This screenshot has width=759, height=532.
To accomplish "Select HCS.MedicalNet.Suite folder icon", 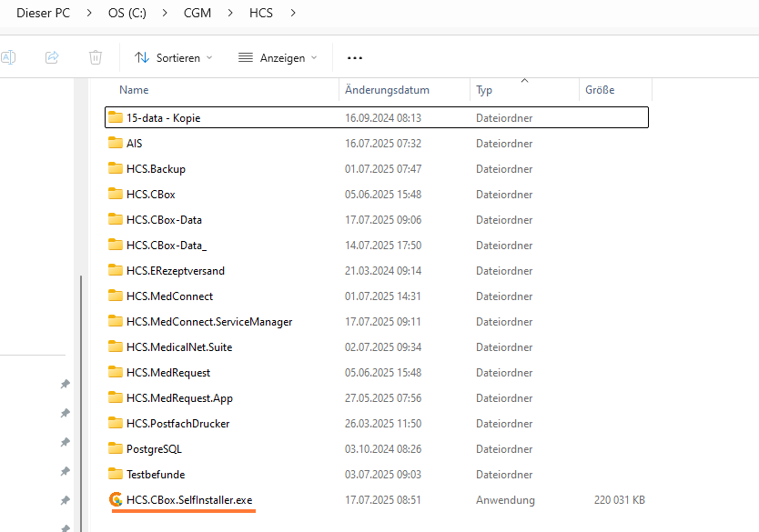I will 116,346.
